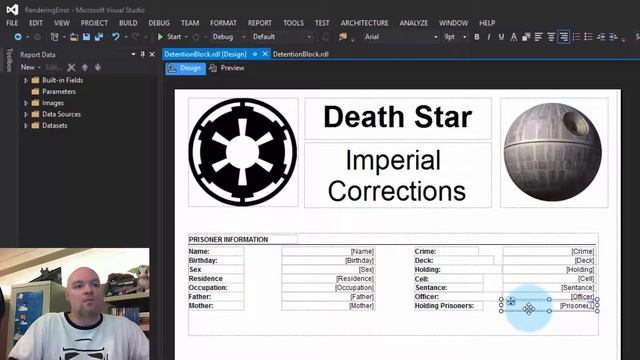Open the TEAM menu
Screen dimensions: 640x360
coord(190,23)
